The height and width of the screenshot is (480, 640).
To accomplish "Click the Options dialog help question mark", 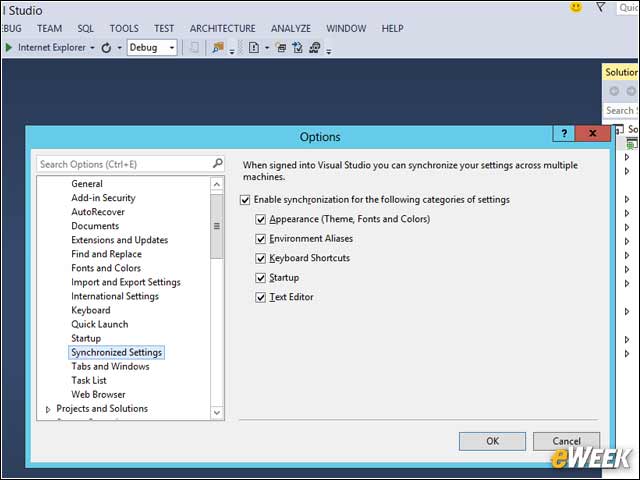I will pyautogui.click(x=564, y=133).
